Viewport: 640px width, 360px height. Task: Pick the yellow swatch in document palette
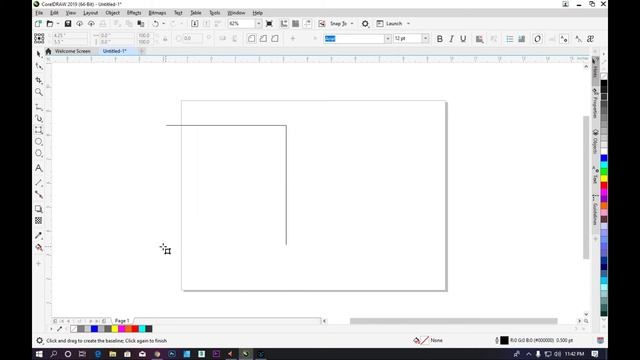[x=115, y=329]
